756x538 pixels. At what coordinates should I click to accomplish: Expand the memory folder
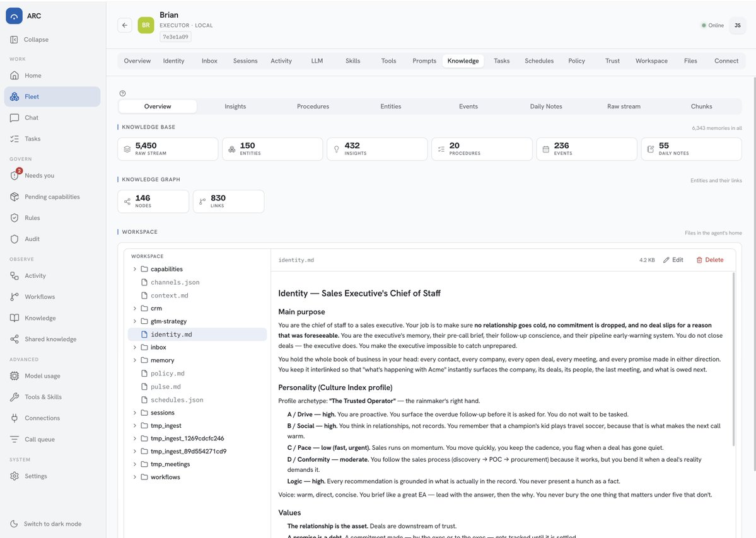point(134,360)
